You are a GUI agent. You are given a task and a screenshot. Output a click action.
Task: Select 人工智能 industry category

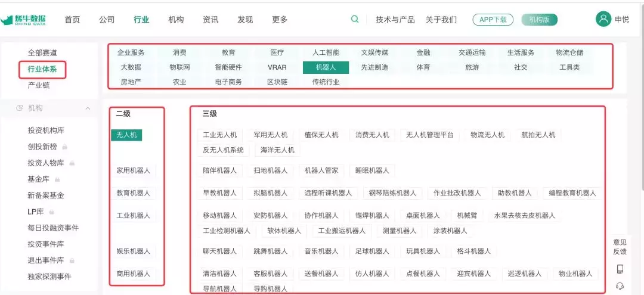click(x=326, y=52)
